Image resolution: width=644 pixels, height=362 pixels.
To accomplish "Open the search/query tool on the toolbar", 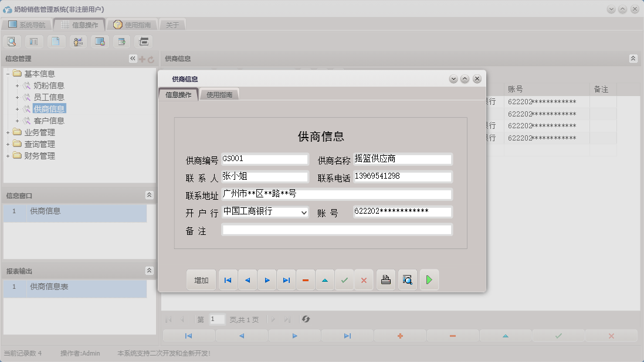I will click(x=12, y=41).
